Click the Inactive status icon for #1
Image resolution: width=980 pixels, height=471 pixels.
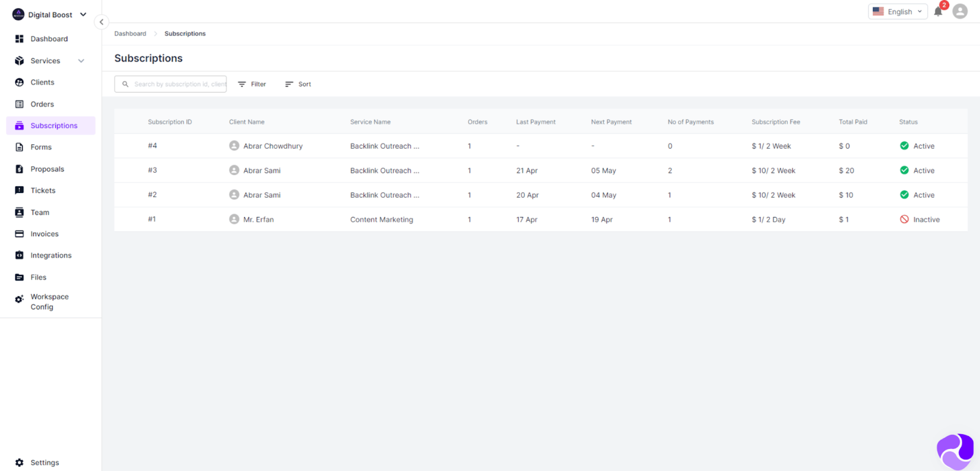904,219
